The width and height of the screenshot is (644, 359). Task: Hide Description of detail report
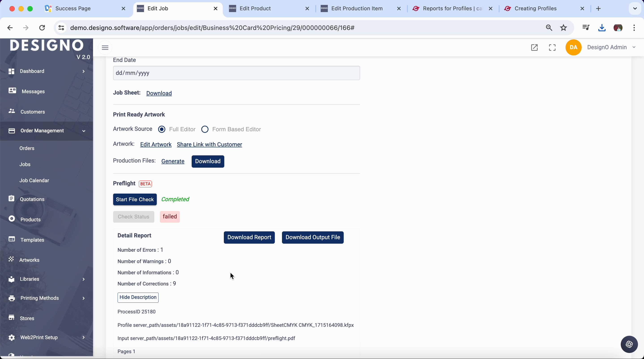(x=138, y=297)
